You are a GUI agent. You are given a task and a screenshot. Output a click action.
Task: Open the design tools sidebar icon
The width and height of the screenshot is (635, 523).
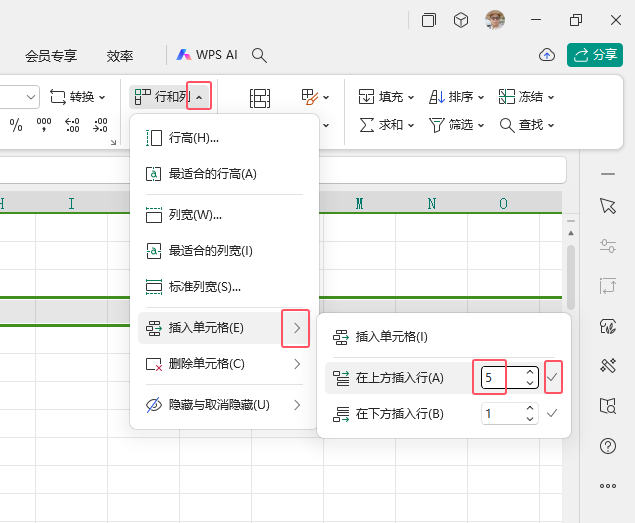(607, 366)
